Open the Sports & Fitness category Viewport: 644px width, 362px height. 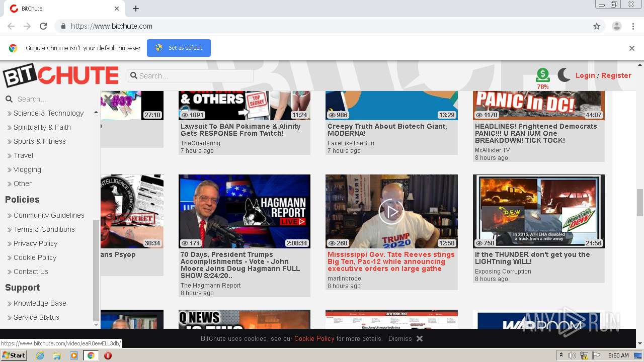pyautogui.click(x=40, y=141)
